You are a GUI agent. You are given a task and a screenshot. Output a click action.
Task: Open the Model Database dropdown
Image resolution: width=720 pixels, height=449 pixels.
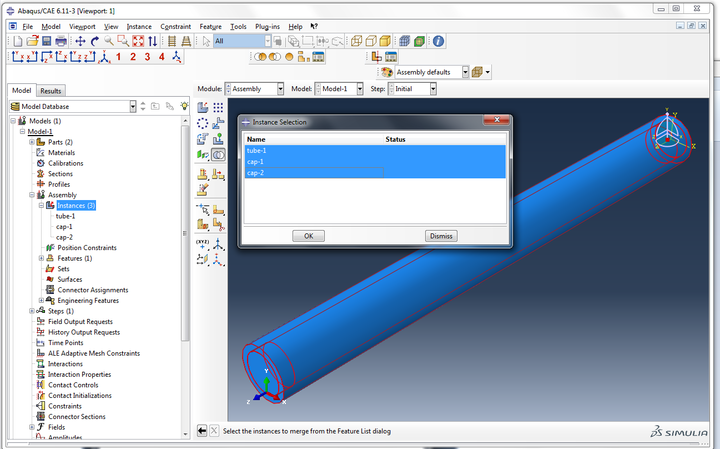(x=133, y=107)
